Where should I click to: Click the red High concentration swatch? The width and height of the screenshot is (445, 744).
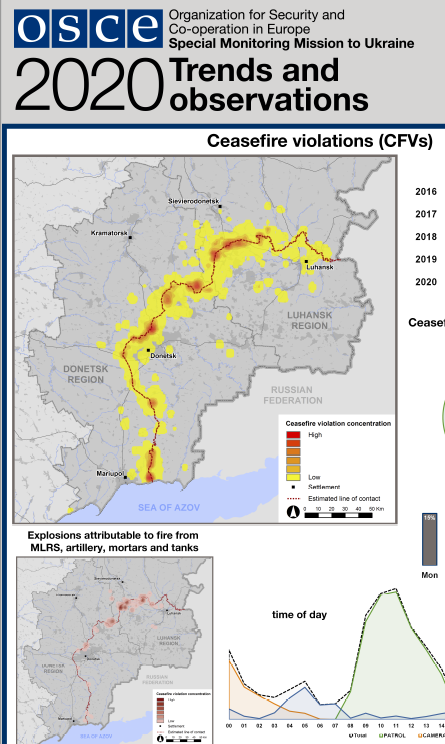click(293, 435)
